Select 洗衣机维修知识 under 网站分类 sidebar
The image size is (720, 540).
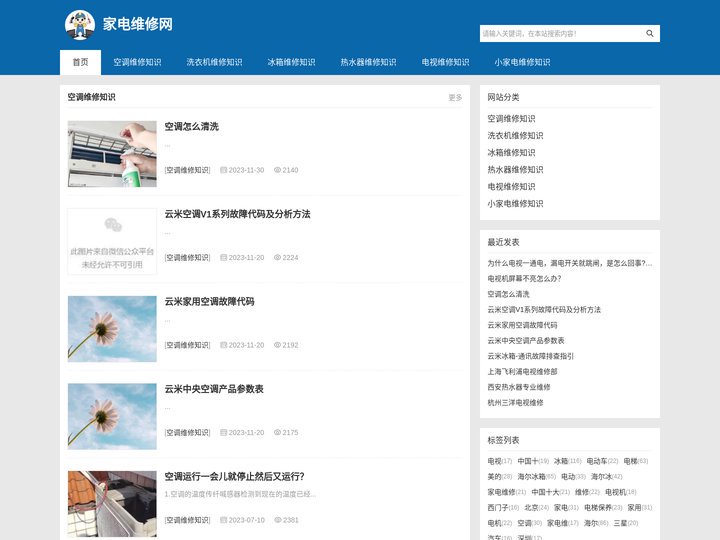(x=515, y=135)
